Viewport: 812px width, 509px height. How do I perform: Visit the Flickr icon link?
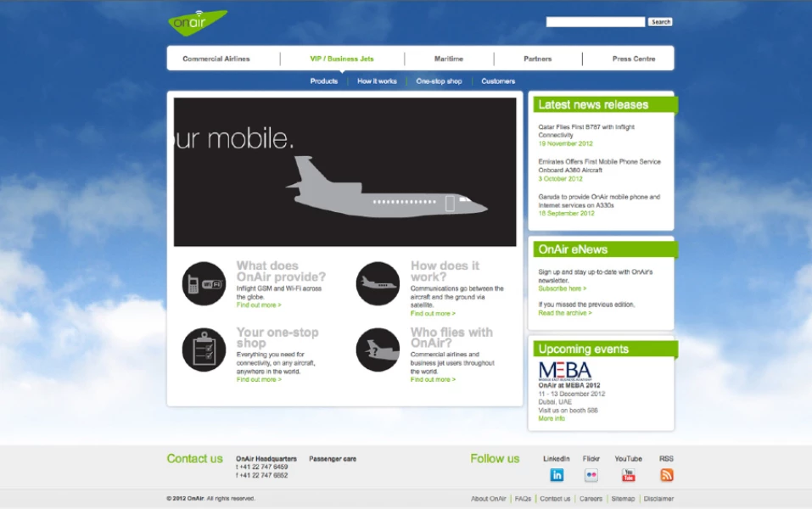(x=591, y=475)
